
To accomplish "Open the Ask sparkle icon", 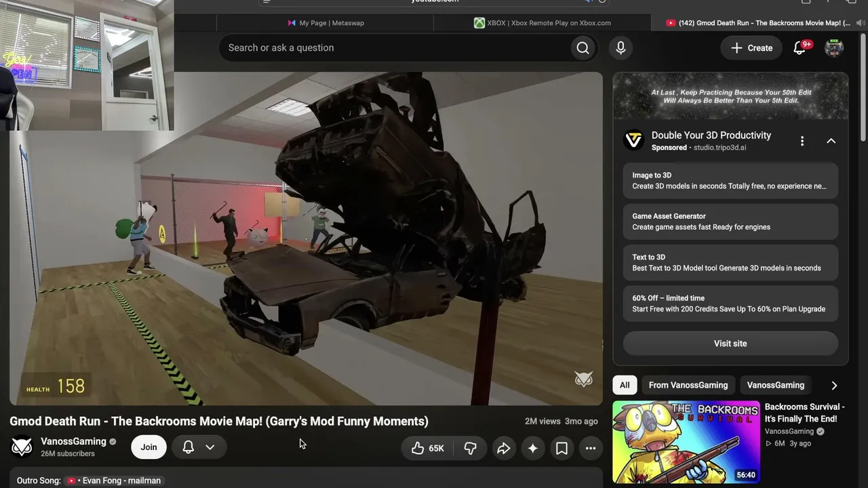I will [533, 448].
